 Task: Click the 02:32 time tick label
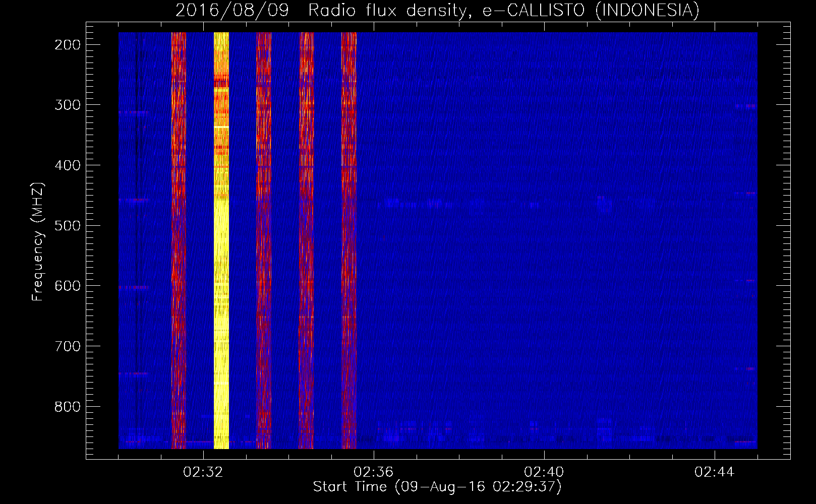coord(203,472)
